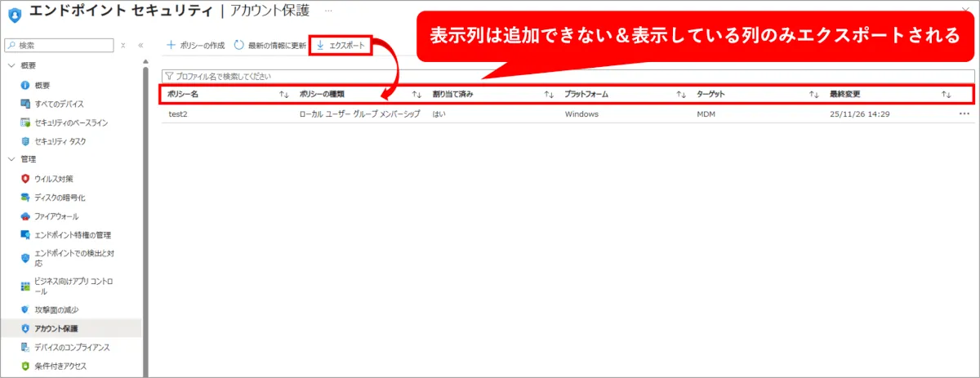980x378 pixels.
Task: Click the ウイルス対策 red shield icon
Action: click(x=25, y=178)
